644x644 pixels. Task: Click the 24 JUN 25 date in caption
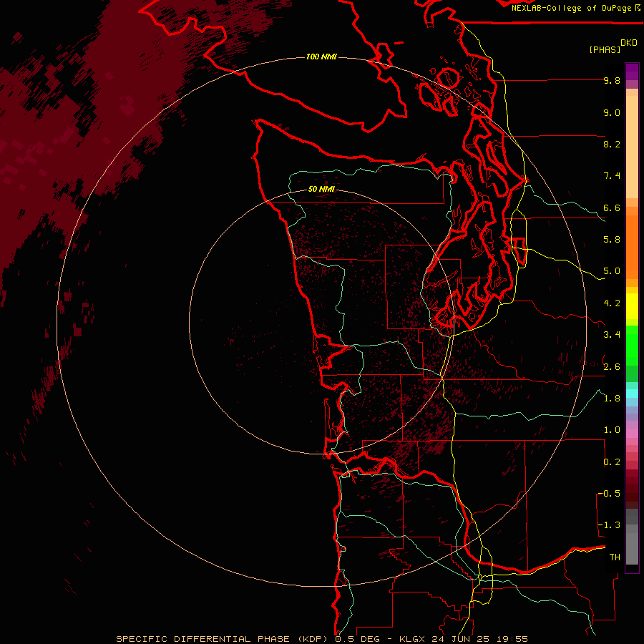pos(462,639)
